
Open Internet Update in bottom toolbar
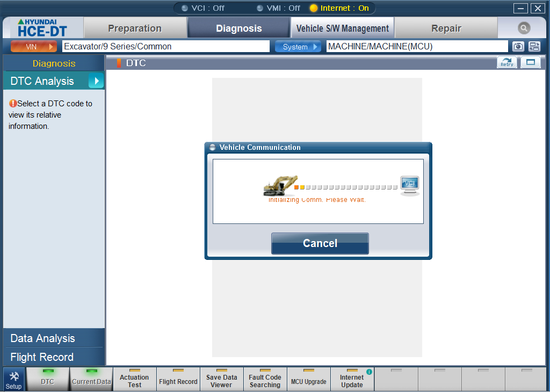[x=352, y=379]
